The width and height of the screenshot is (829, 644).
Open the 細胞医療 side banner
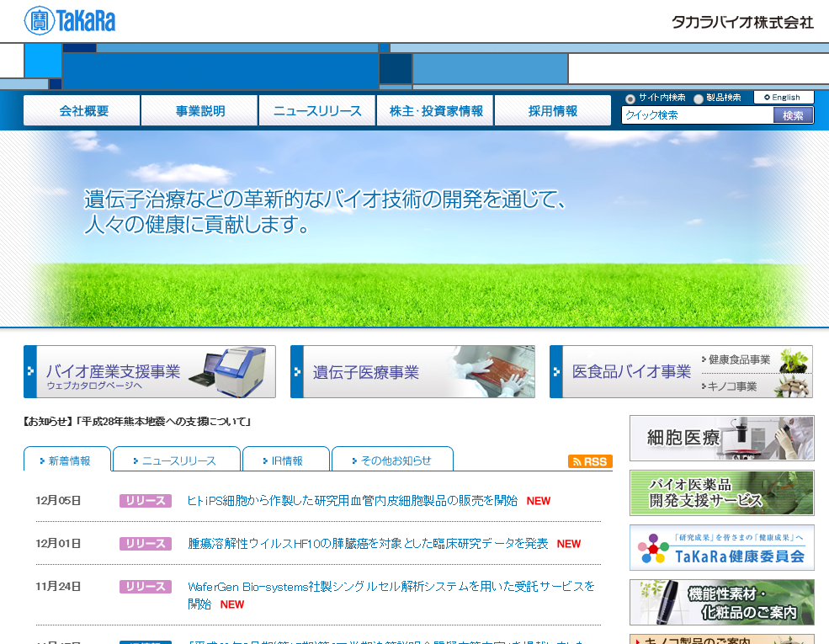pyautogui.click(x=721, y=438)
